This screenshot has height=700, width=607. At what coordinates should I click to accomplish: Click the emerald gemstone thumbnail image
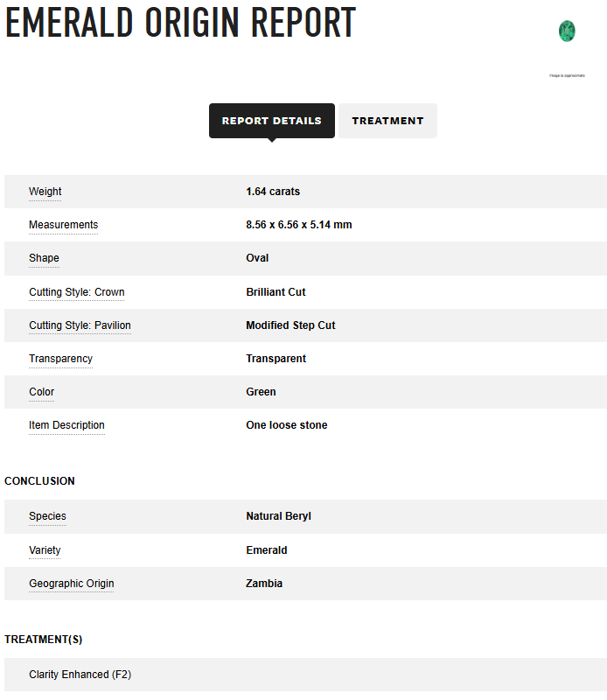(x=567, y=31)
